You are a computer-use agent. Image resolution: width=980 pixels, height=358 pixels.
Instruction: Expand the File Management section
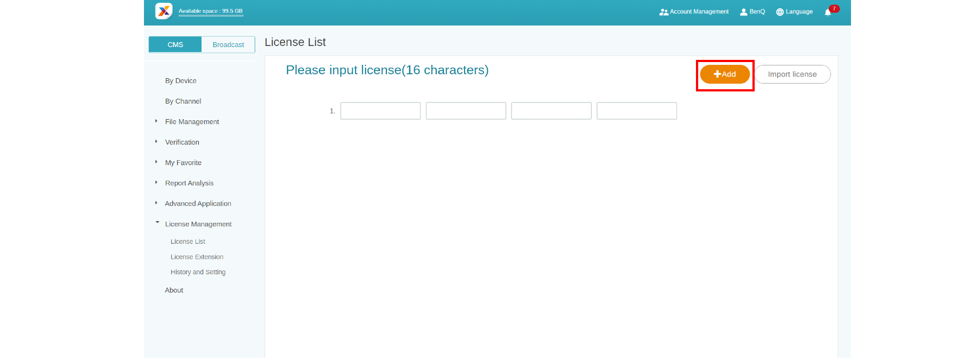[157, 121]
